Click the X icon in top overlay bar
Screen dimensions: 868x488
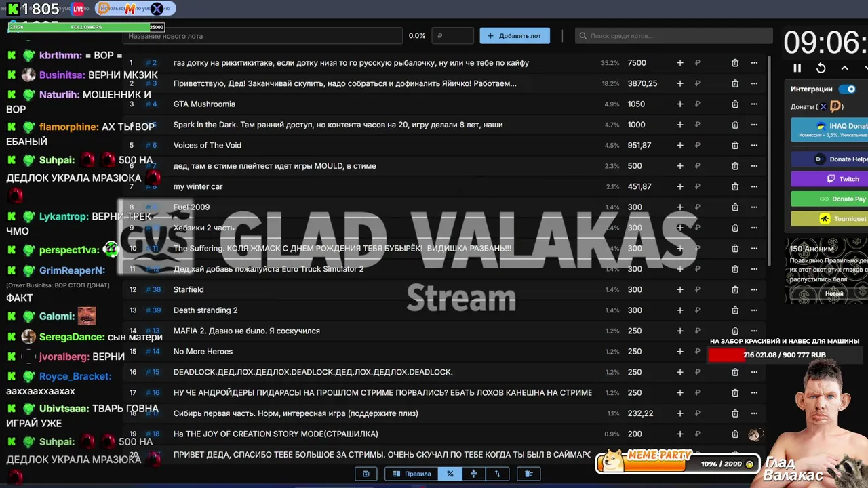point(157,9)
